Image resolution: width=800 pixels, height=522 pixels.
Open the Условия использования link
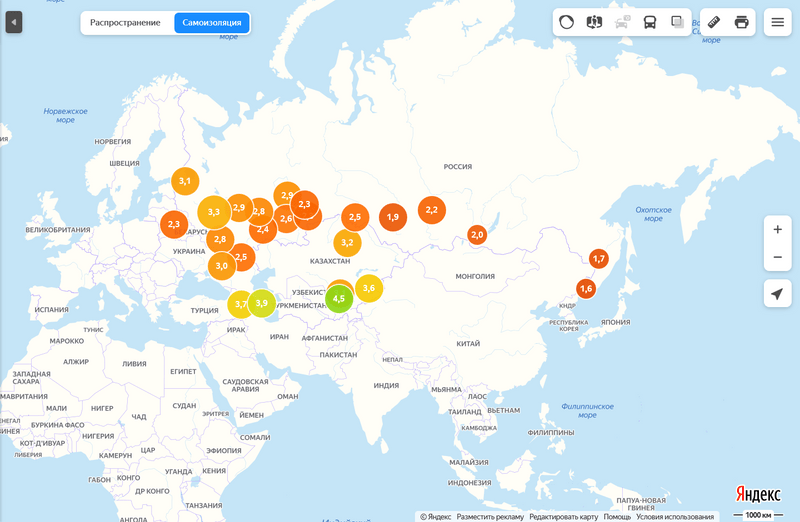point(674,516)
